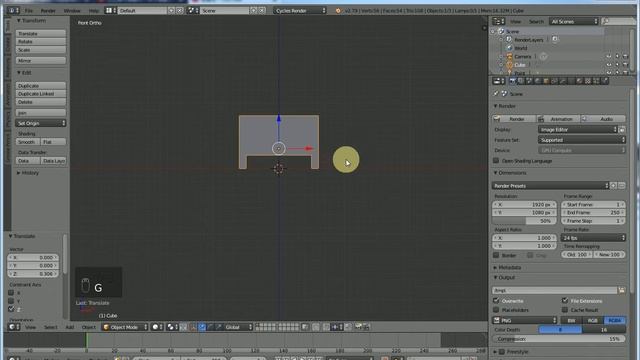
Task: Open the Render menu in top bar
Action: coord(48,11)
